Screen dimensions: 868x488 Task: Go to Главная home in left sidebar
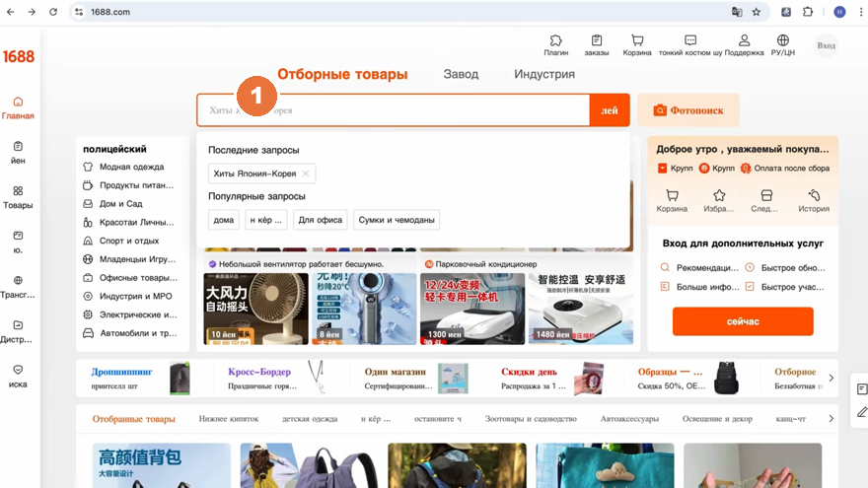coord(18,107)
